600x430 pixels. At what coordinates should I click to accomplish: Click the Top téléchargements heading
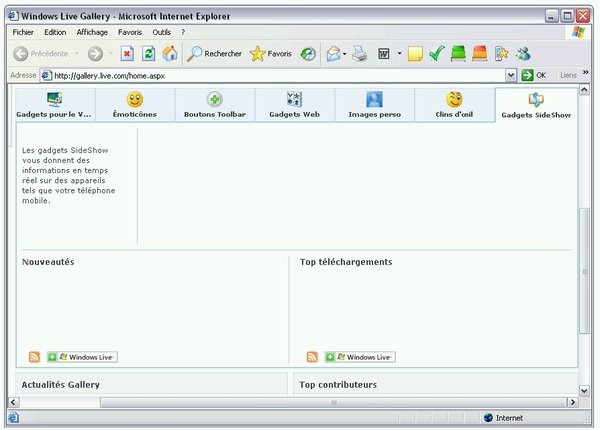(x=346, y=262)
